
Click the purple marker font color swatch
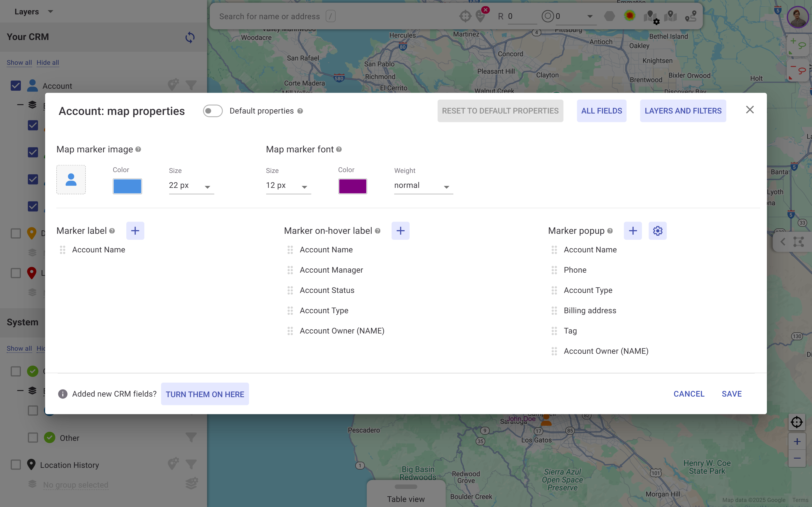(x=352, y=186)
